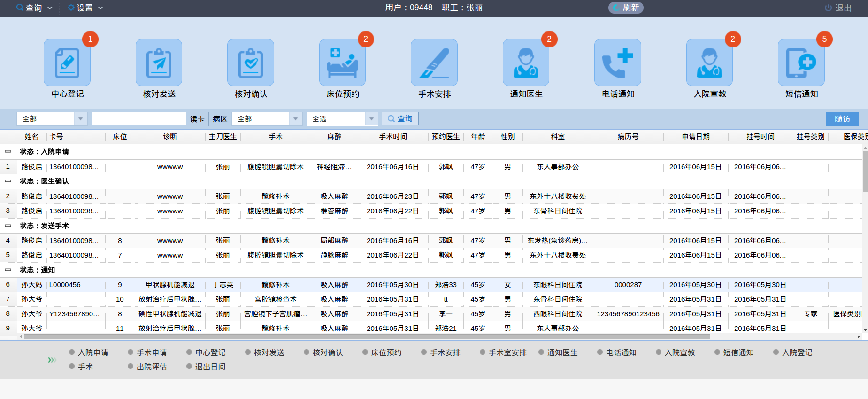This screenshot has height=399, width=868.
Task: Select the 退出日间 status legend dot
Action: [x=189, y=366]
